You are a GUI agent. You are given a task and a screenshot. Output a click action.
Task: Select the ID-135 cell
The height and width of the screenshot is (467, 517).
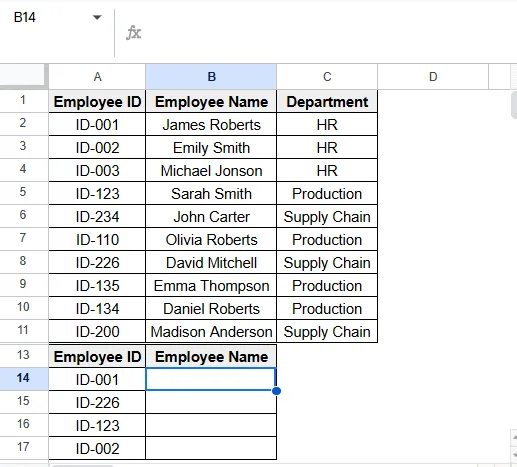tap(97, 285)
